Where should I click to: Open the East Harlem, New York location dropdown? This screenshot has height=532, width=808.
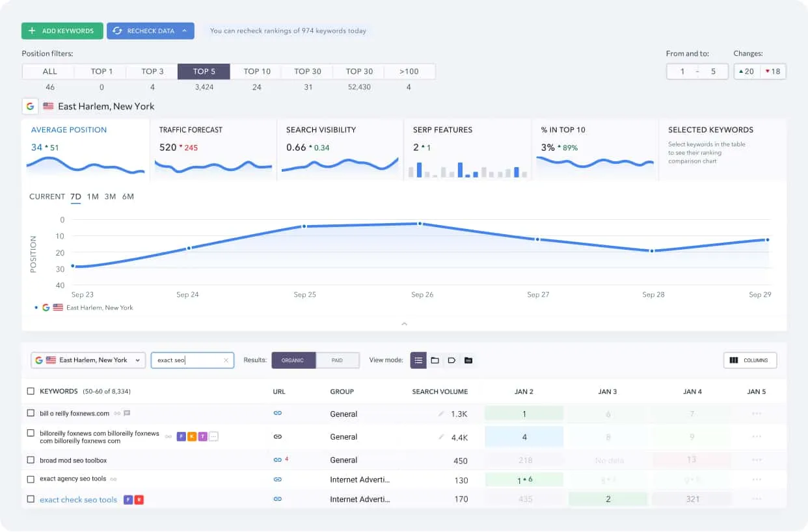tap(88, 360)
